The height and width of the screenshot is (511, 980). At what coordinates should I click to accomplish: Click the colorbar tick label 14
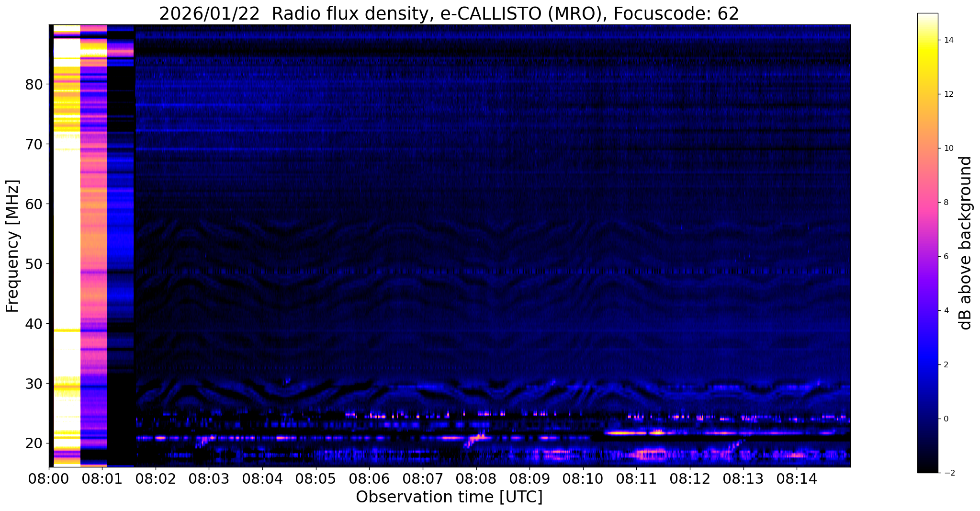pos(948,40)
